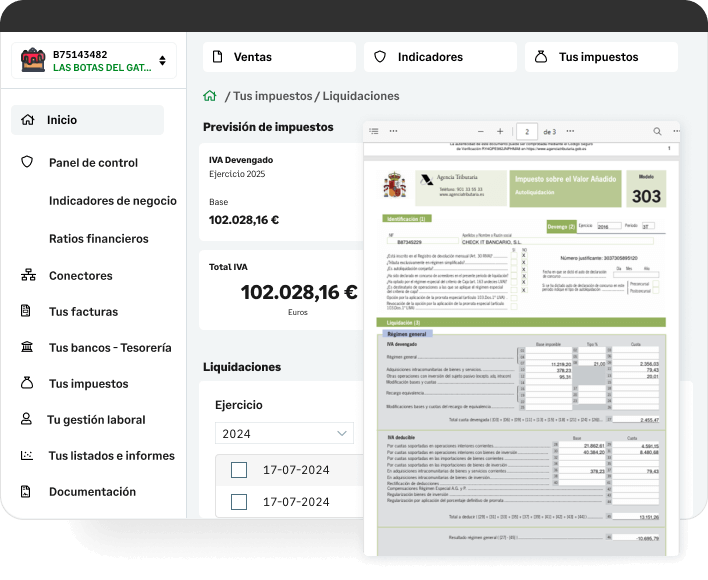Tick the checkbox for the second 17-07-2024 row
The height and width of the screenshot is (580, 708).
pyautogui.click(x=239, y=502)
